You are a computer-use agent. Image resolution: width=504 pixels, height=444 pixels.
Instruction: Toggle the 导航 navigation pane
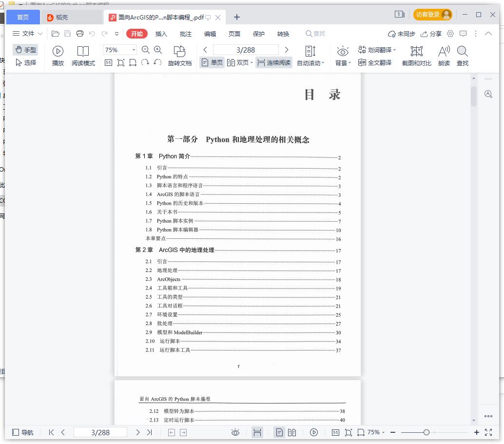click(22, 432)
